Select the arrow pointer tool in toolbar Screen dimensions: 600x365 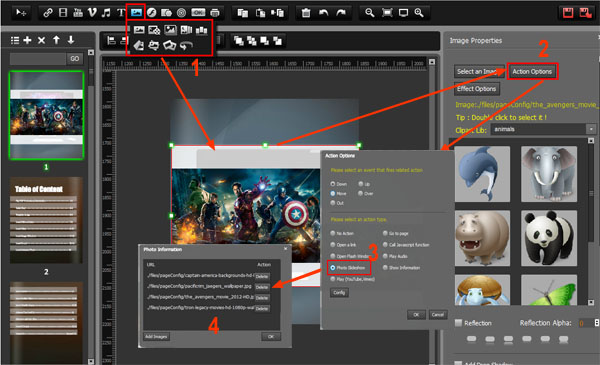click(21, 13)
